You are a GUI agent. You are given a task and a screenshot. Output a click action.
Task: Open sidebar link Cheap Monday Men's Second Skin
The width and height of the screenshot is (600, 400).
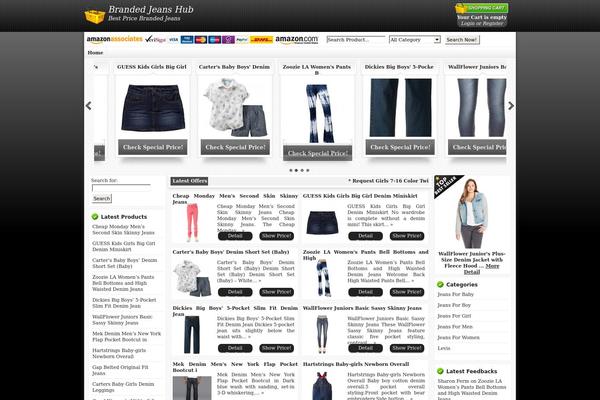coord(123,230)
